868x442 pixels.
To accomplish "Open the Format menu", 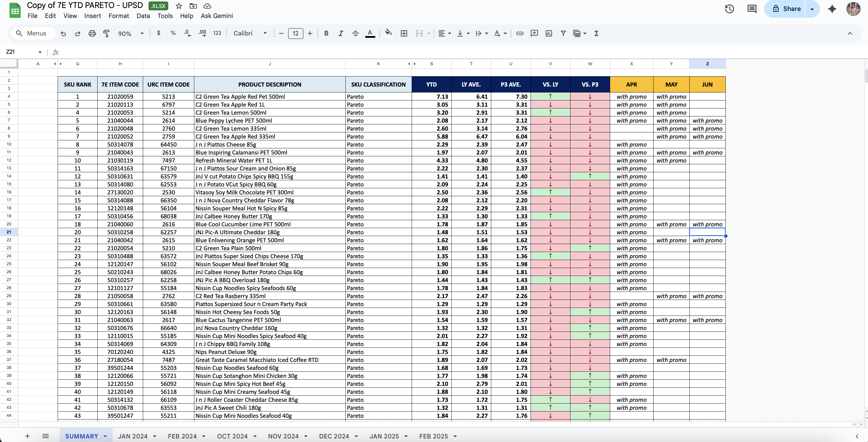I will [119, 16].
